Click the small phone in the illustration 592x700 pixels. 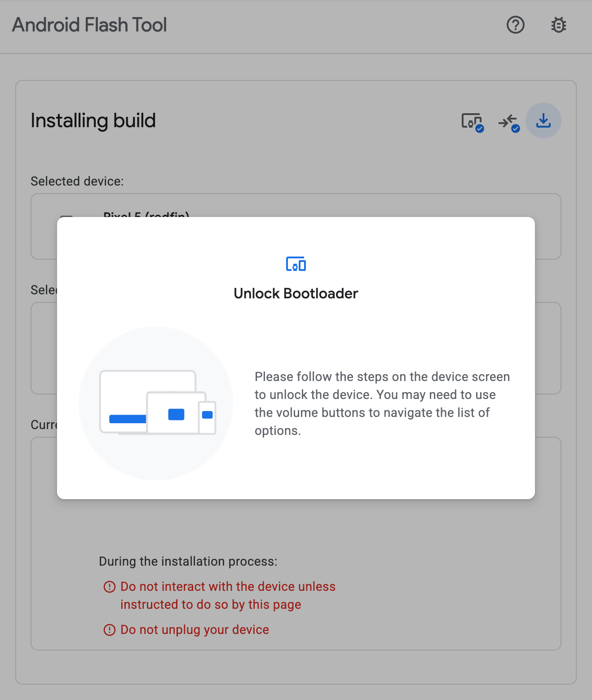point(208,417)
